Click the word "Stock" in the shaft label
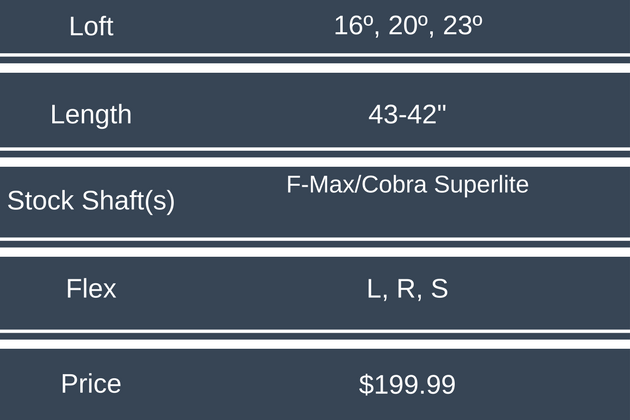The image size is (630, 420). 41,201
